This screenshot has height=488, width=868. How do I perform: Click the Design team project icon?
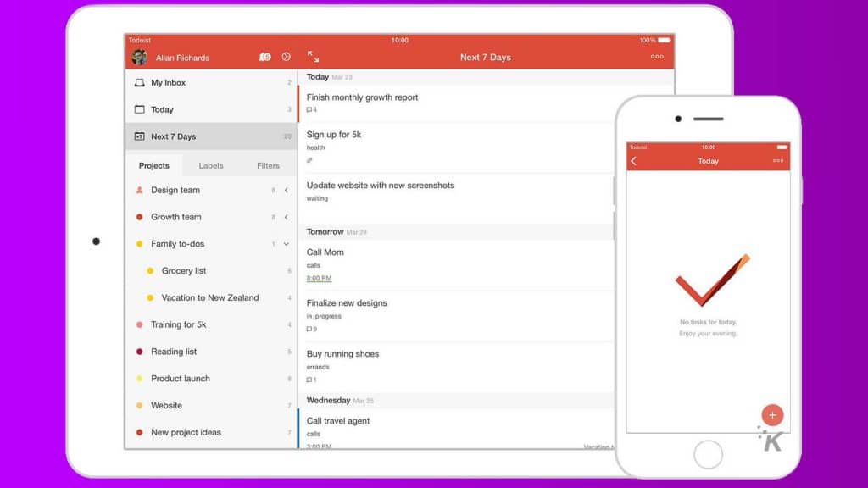[x=139, y=190]
